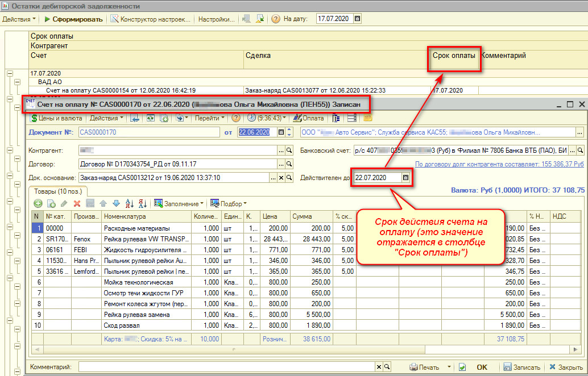Open the yellow sticky note icon
This screenshot has height=376, width=588.
coord(367,118)
